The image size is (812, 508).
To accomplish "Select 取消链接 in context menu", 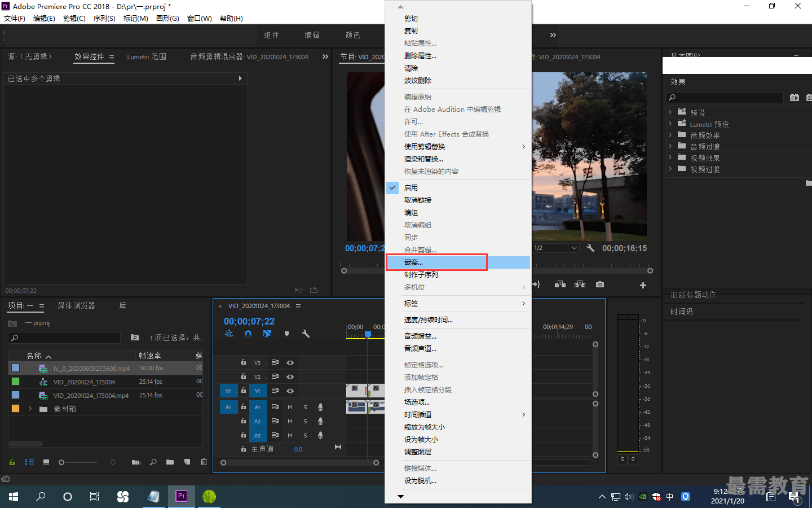I will (458, 200).
